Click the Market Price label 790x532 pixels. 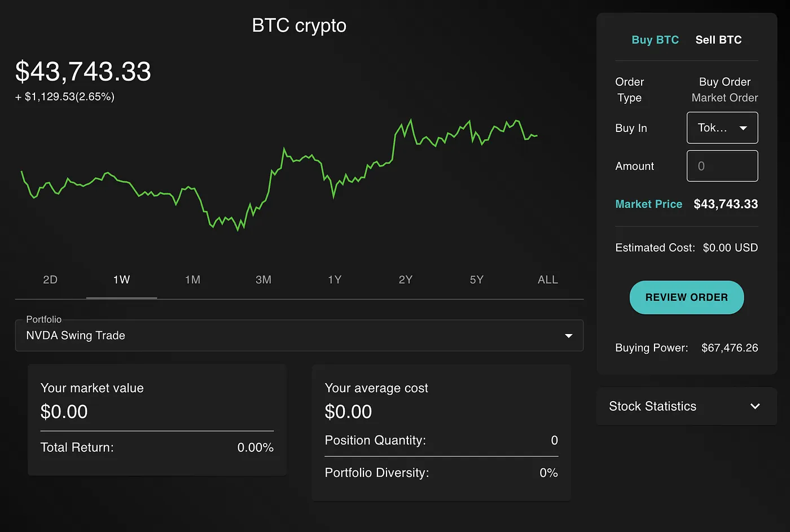(648, 204)
